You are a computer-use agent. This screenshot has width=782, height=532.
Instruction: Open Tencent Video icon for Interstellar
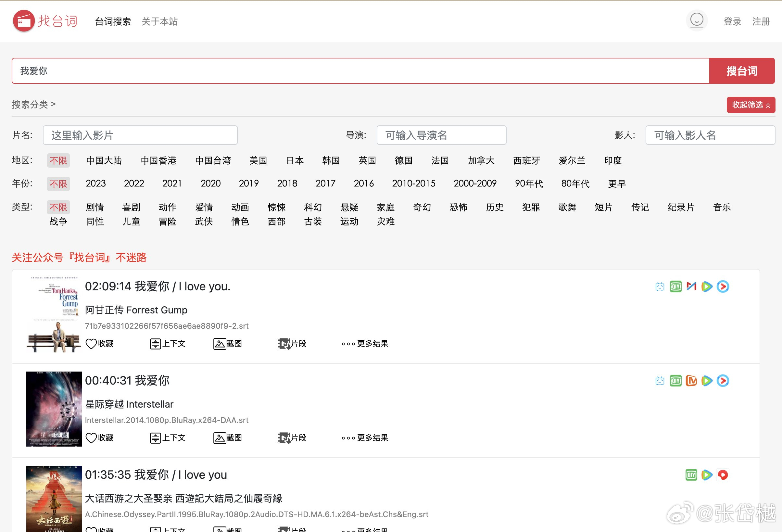coord(707,381)
